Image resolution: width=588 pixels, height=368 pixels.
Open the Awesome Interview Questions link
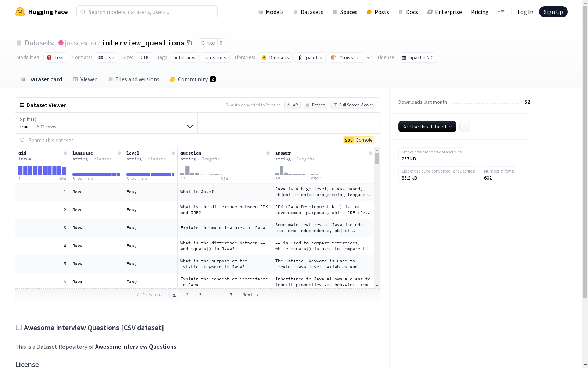136,347
